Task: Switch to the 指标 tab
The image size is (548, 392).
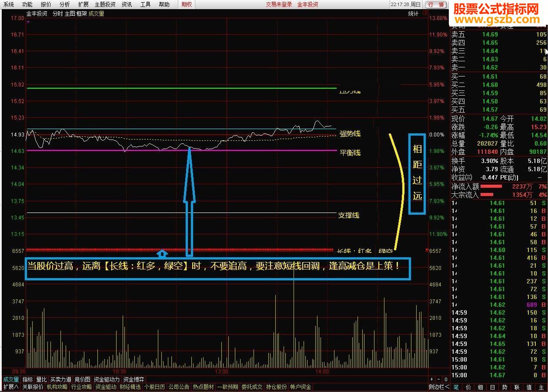Action: (x=27, y=379)
